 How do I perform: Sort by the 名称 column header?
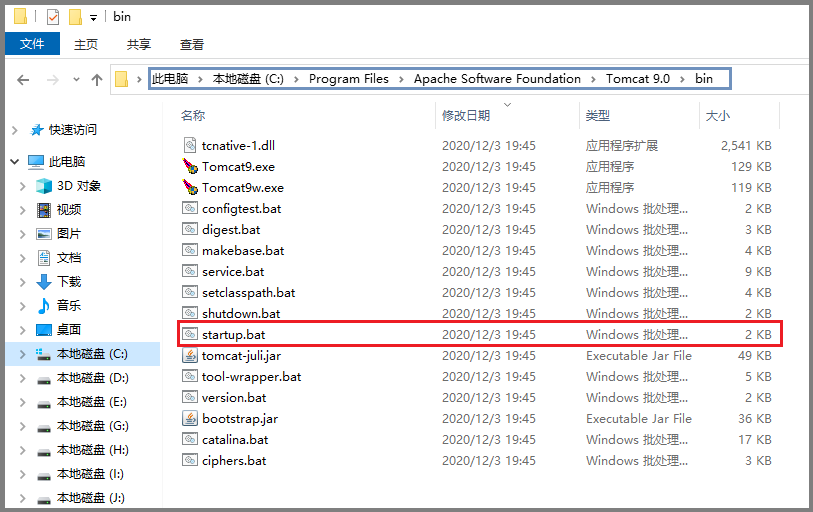193,115
